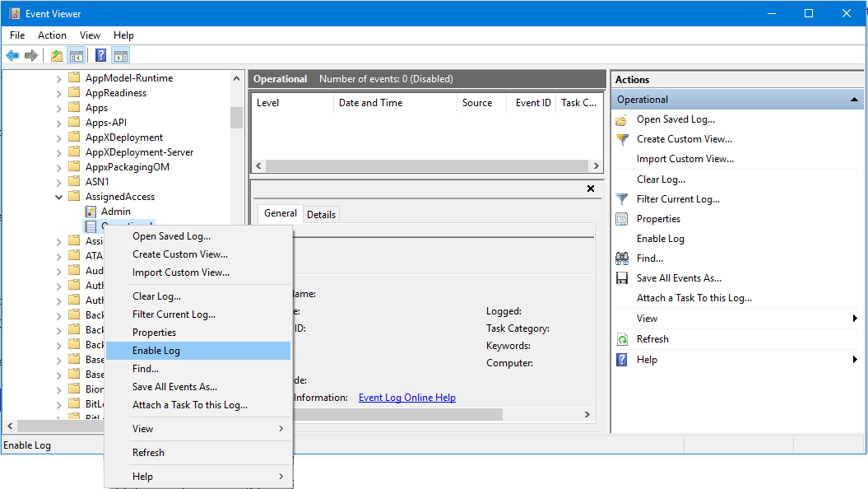Image resolution: width=868 pixels, height=489 pixels.
Task: Click the Operational log icon in the tree
Action: 91,226
